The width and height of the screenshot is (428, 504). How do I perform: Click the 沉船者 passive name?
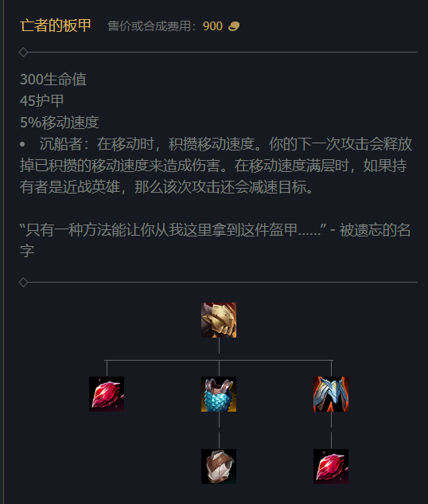point(61,144)
